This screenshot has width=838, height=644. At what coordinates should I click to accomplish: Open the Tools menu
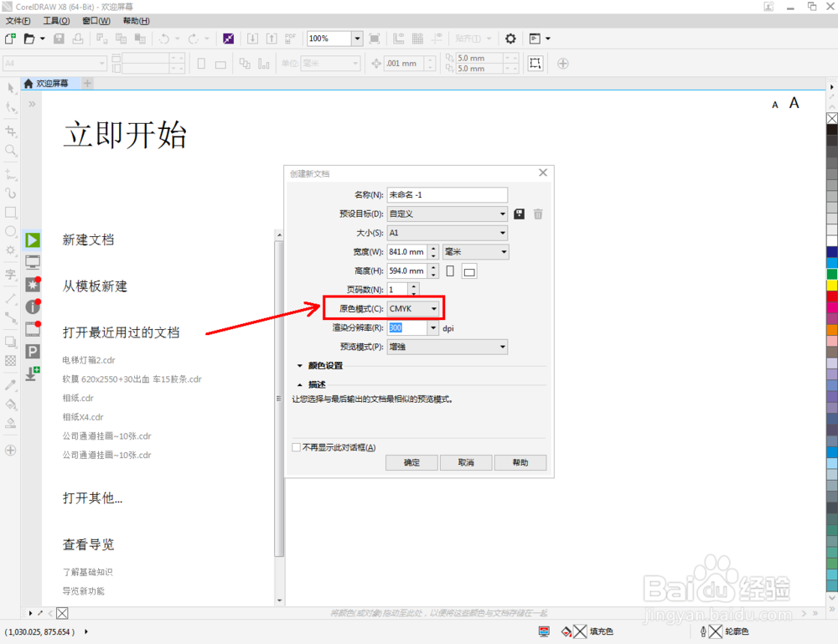[x=57, y=21]
